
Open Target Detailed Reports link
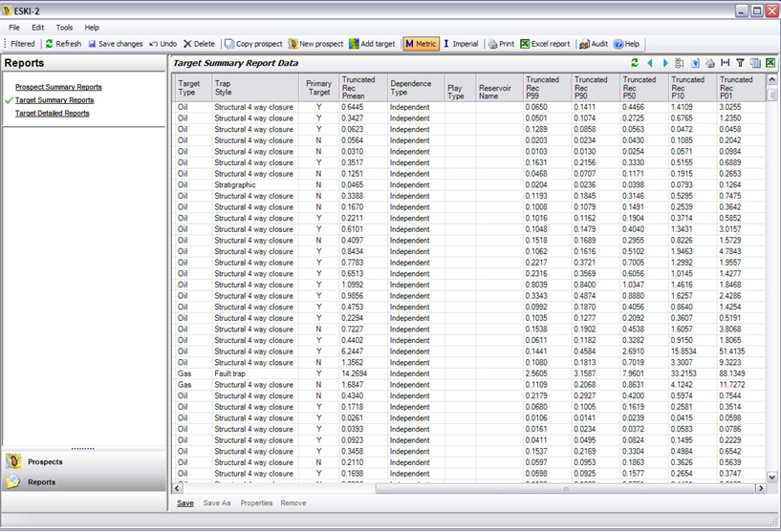(x=53, y=113)
